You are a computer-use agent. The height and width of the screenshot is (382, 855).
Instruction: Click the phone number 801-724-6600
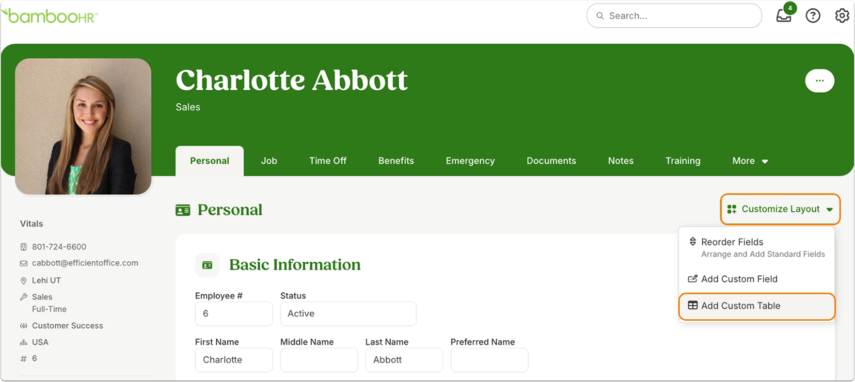(59, 247)
